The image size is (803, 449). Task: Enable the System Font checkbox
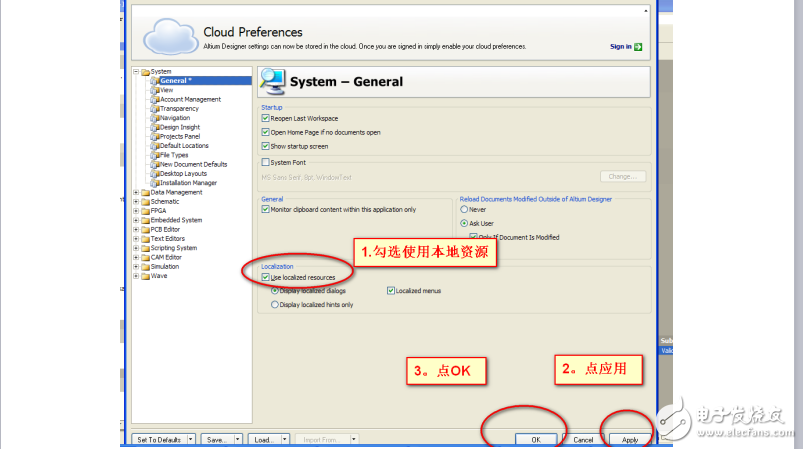265,162
